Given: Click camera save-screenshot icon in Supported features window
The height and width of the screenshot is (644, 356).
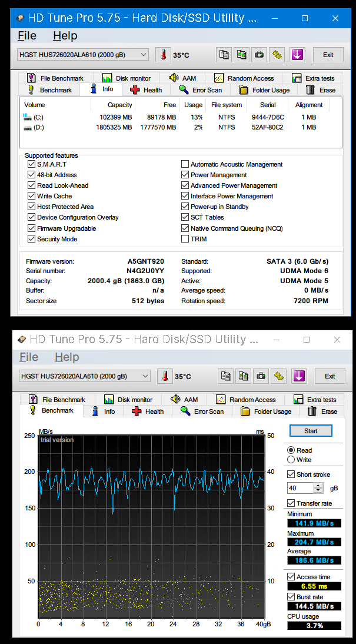Looking at the screenshot, I should (x=259, y=55).
